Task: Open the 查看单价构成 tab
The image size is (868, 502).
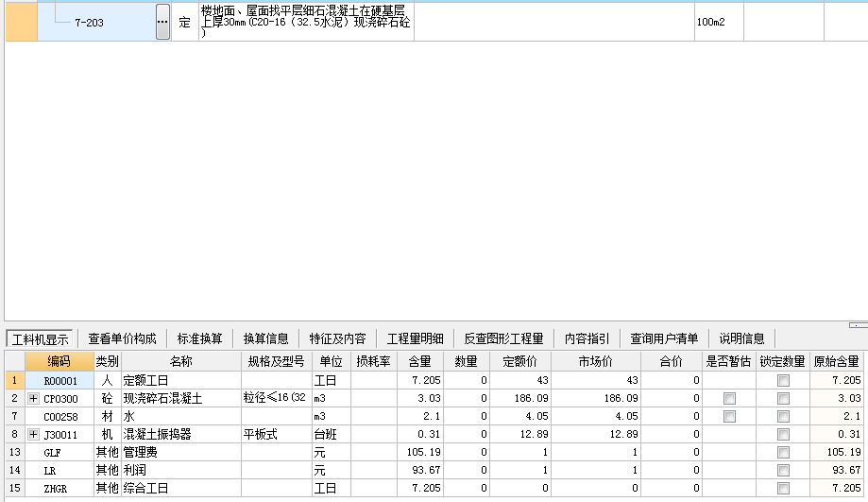Action: 123,338
